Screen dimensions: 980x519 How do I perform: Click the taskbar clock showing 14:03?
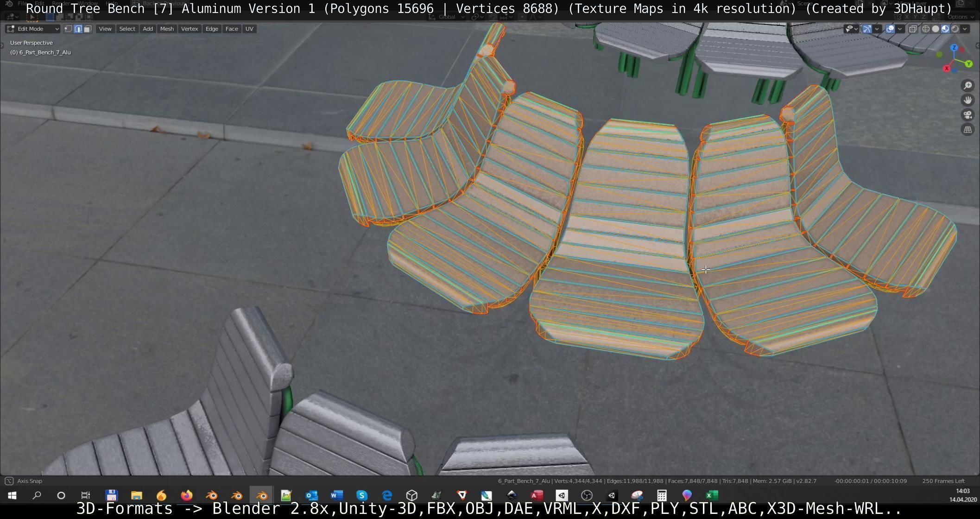[963, 495]
